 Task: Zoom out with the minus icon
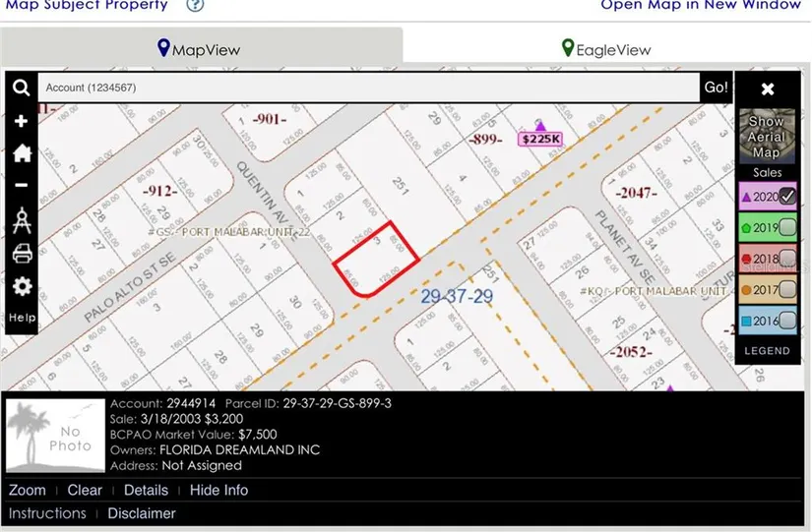(x=21, y=185)
